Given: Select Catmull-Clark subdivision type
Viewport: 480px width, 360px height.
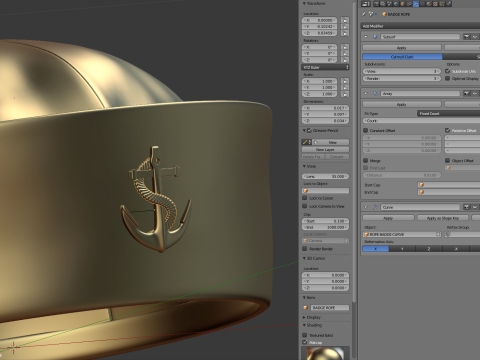Looking at the screenshot, I should click(402, 57).
